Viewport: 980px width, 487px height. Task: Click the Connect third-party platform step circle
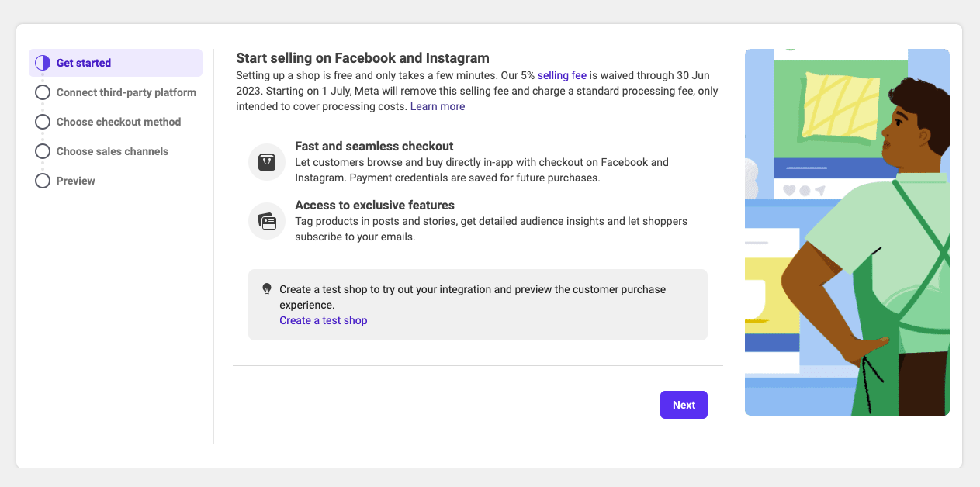(x=43, y=92)
